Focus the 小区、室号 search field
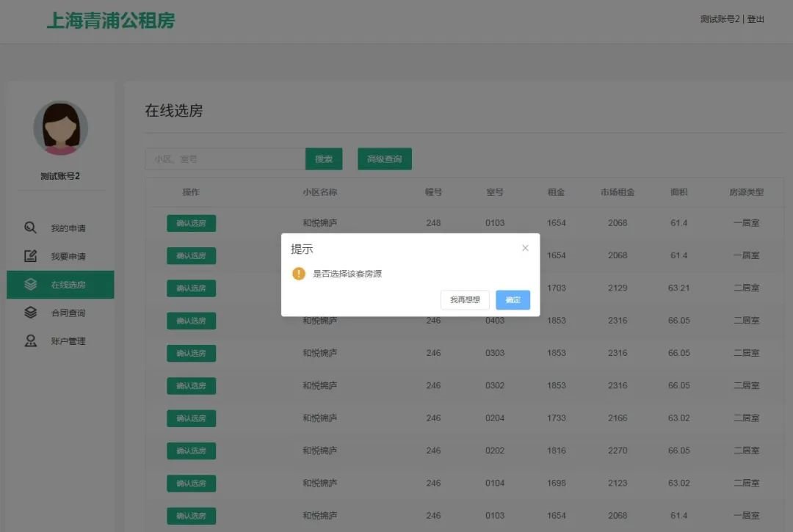 click(225, 159)
